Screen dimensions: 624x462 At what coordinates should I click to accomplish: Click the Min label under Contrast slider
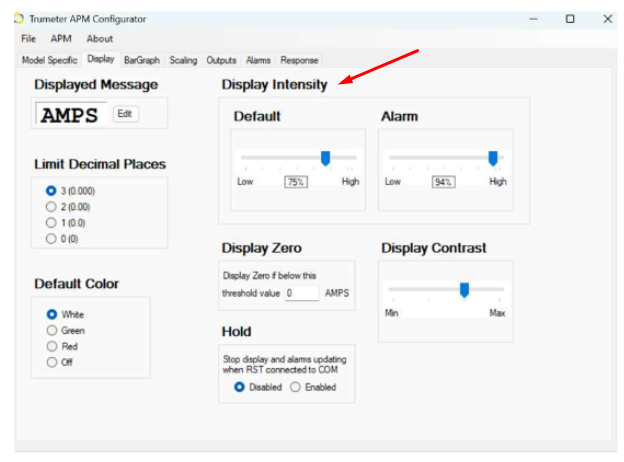point(391,313)
